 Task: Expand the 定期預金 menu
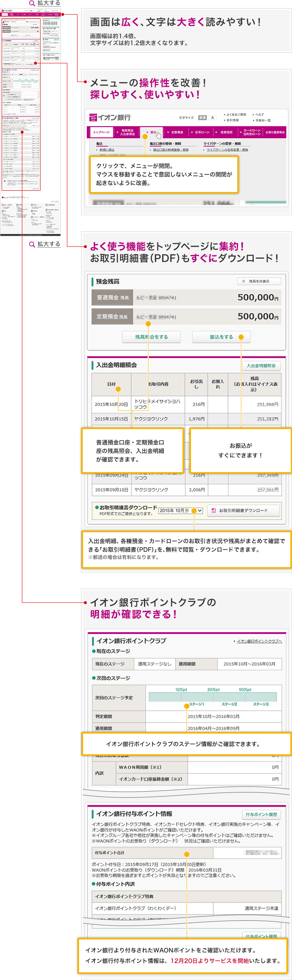(176, 132)
